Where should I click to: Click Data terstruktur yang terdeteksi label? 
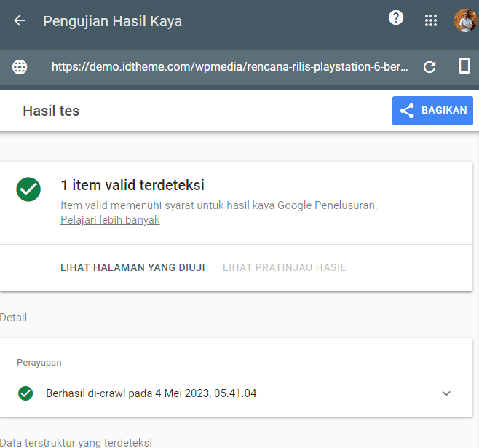[x=76, y=442]
